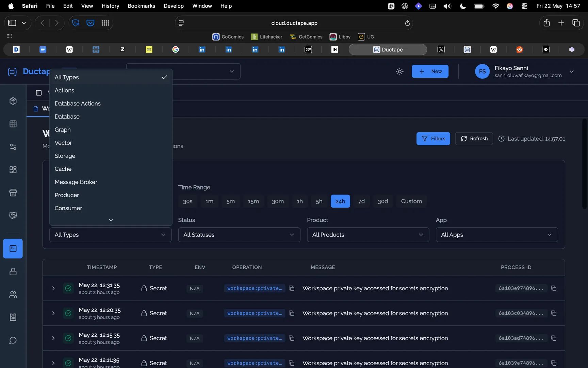Click the Refresh button

(474, 139)
